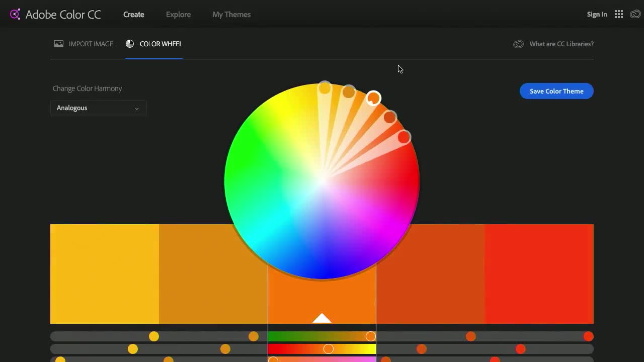Select the leftmost yellow color swatch
Screen dimensions: 644x362
pyautogui.click(x=104, y=274)
